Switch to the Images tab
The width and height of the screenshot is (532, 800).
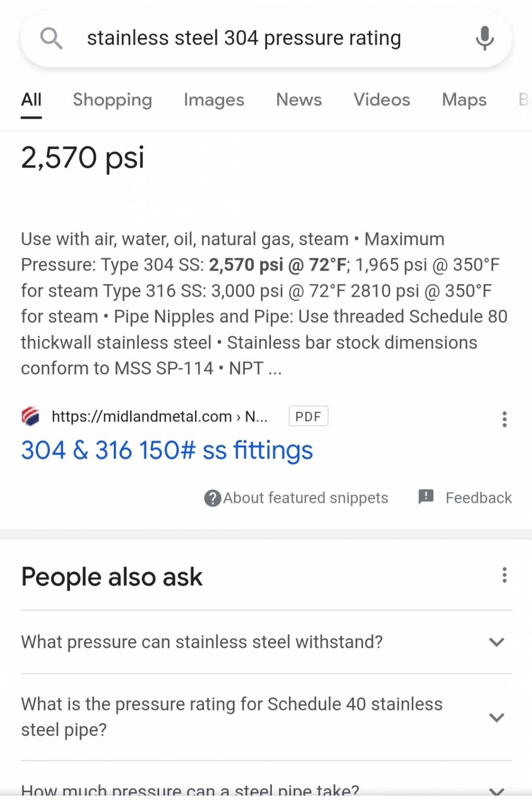(x=214, y=99)
